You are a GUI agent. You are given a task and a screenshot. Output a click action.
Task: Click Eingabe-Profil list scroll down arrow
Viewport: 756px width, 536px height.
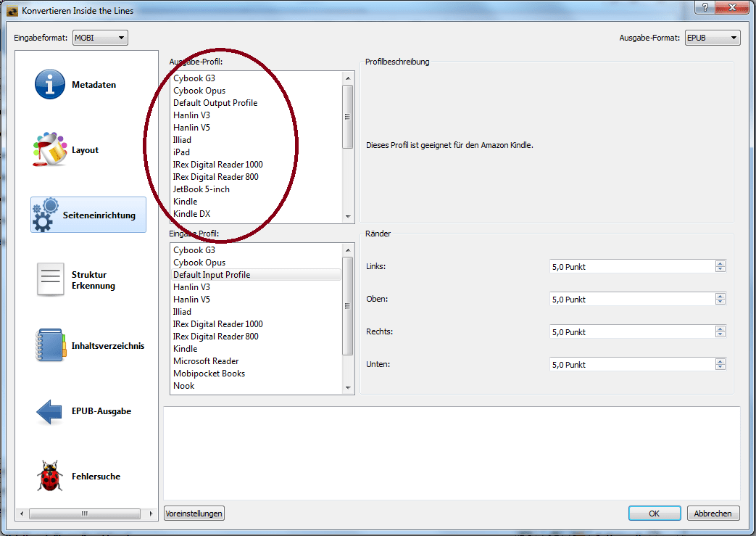pyautogui.click(x=348, y=388)
